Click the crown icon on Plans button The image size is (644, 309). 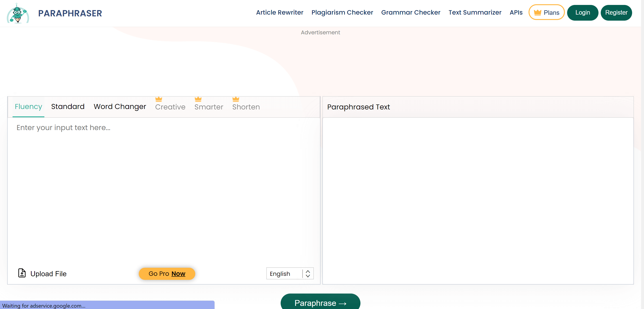[x=537, y=13]
